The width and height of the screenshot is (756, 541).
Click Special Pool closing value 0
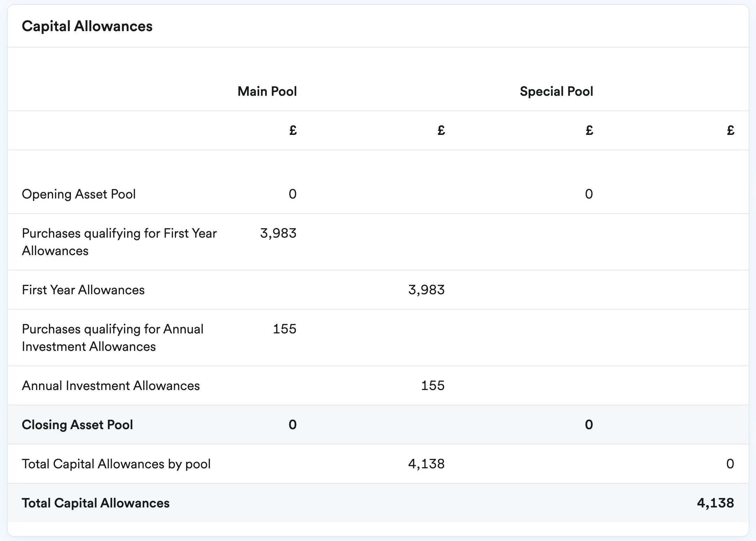click(x=589, y=425)
